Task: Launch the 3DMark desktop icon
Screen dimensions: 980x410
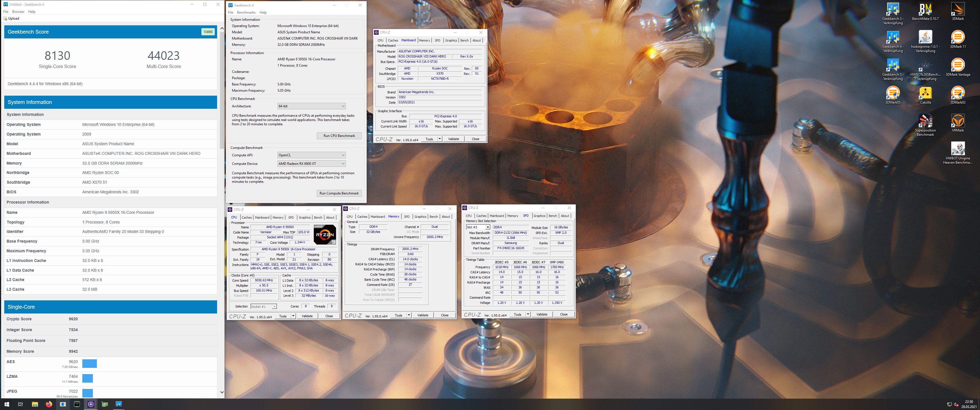Action: point(957,11)
